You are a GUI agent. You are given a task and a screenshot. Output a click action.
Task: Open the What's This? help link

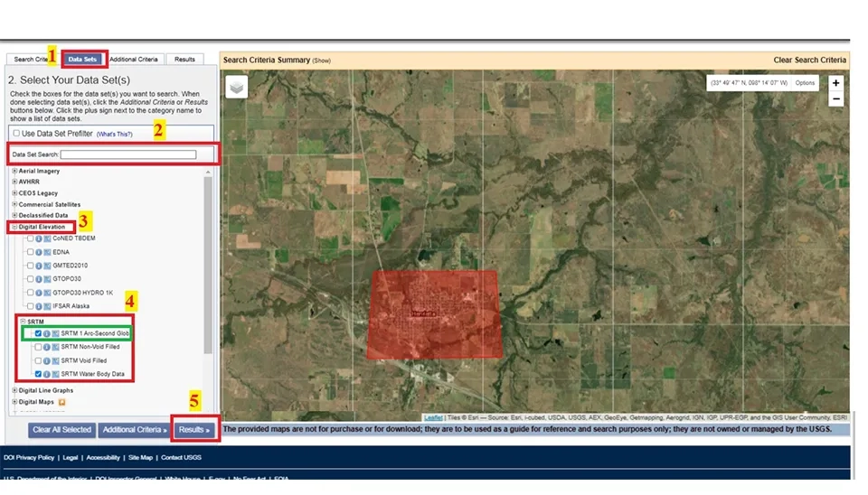(115, 135)
